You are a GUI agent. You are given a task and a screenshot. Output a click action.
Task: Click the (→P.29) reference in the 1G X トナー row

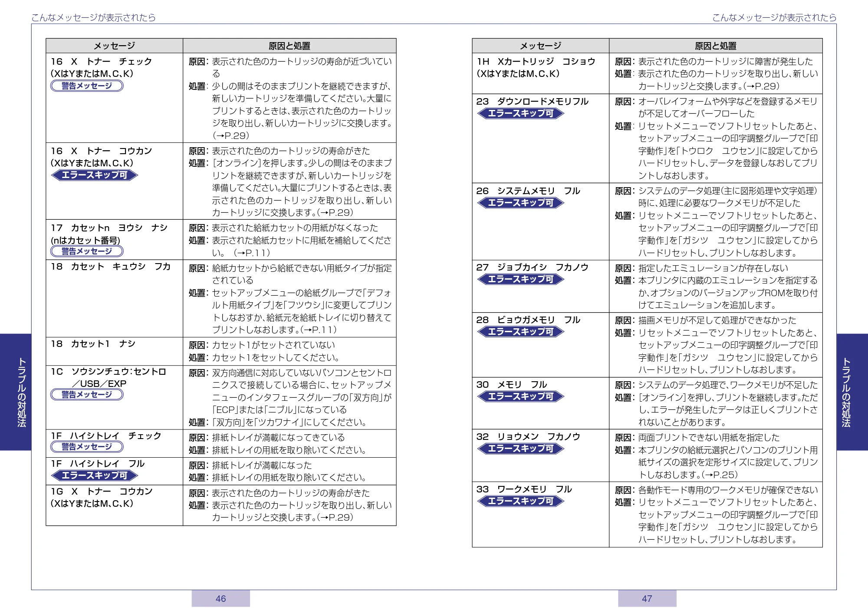(x=335, y=517)
